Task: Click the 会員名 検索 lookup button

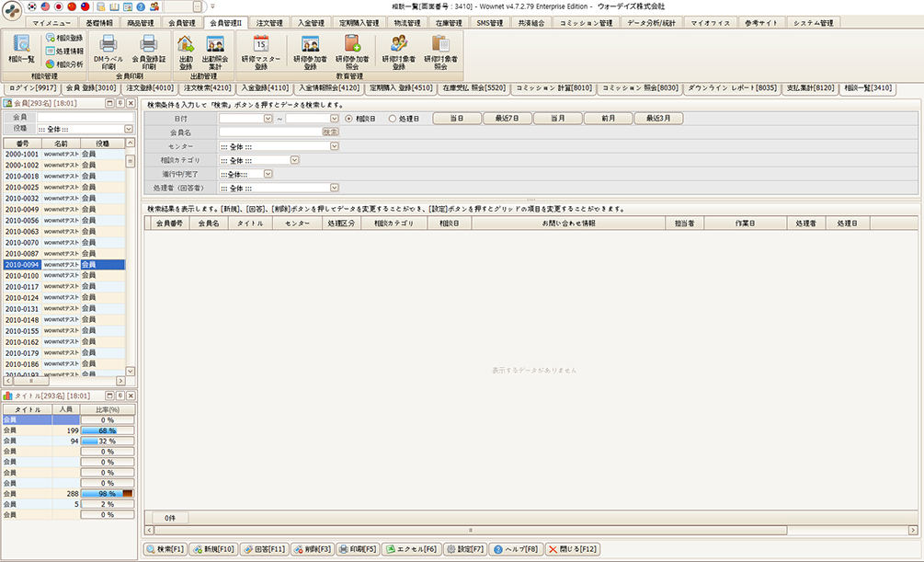Action: pos(331,132)
